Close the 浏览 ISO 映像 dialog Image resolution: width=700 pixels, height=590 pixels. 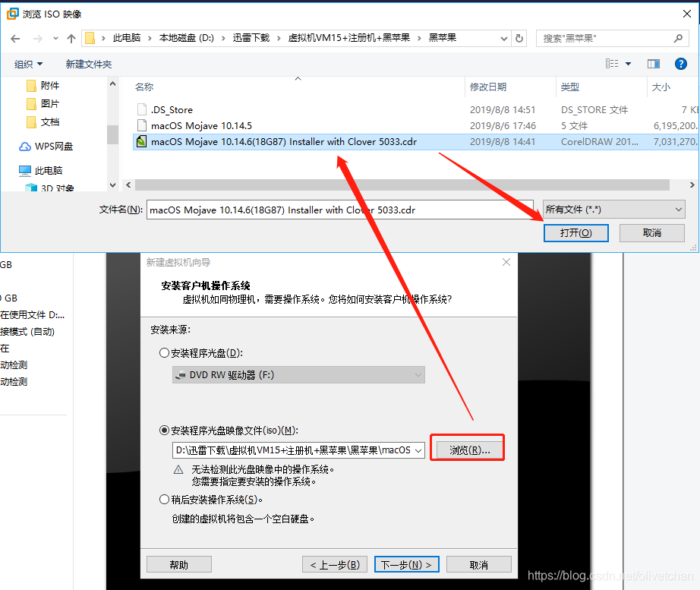click(x=687, y=14)
